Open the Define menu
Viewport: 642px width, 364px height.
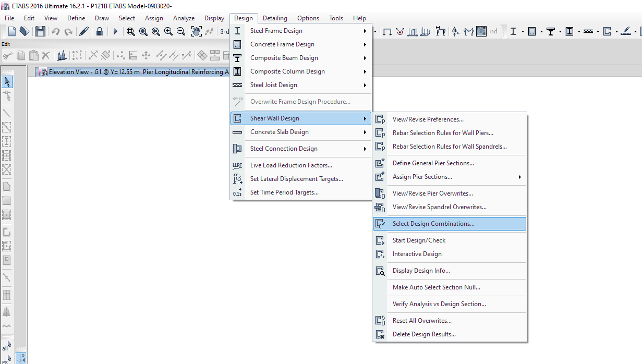coord(76,18)
